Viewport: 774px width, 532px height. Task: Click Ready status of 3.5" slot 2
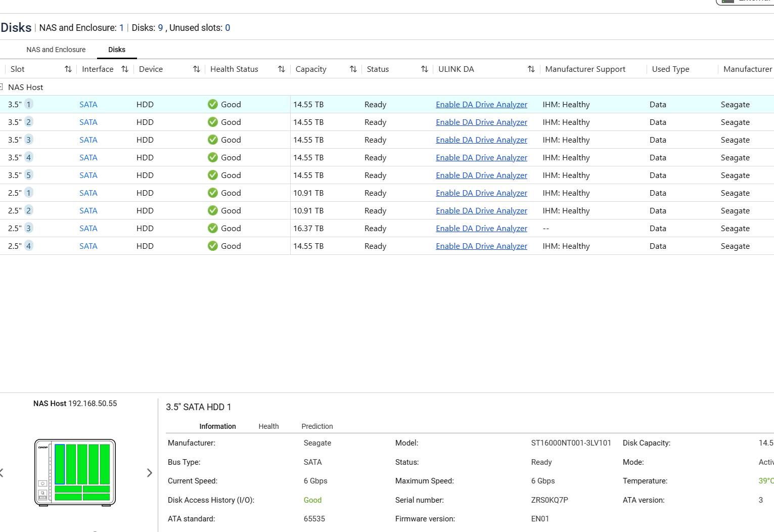coord(375,122)
